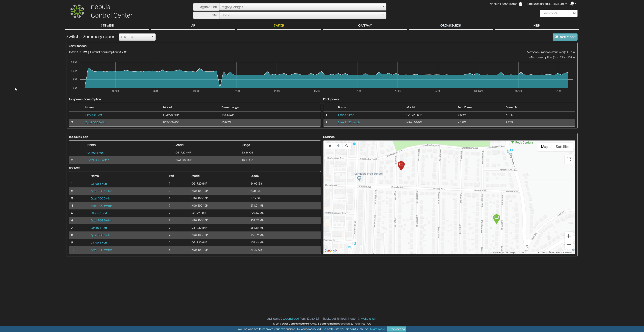
Task: Select the Map view type
Action: coord(544,147)
